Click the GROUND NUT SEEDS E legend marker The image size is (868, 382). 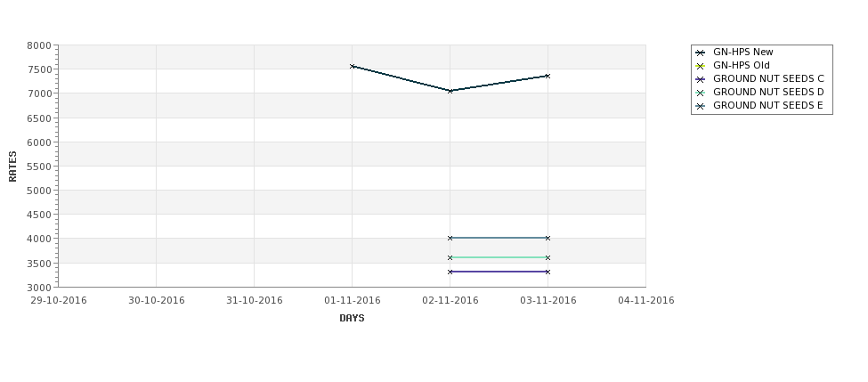[x=701, y=106]
